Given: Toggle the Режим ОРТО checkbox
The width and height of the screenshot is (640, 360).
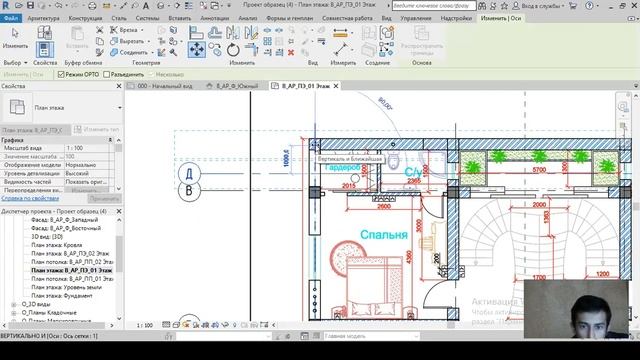Looking at the screenshot, I should [61, 74].
